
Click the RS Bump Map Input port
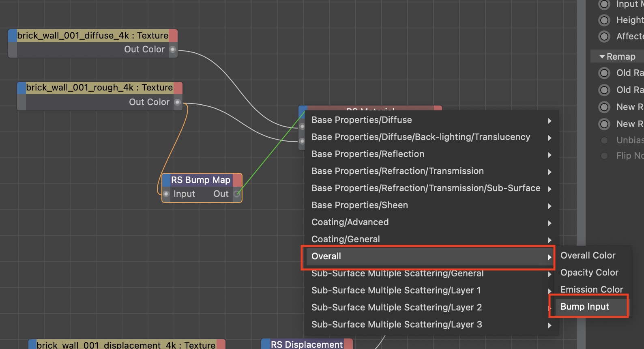click(166, 194)
